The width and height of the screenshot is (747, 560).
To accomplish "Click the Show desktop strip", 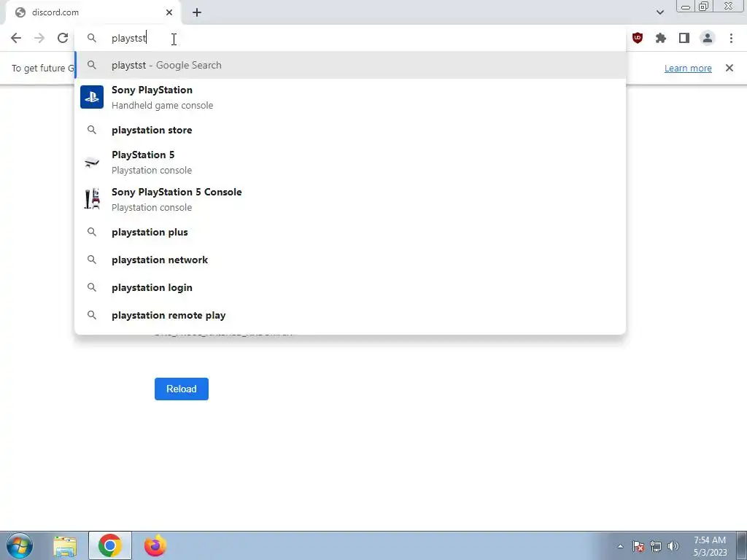I will pyautogui.click(x=742, y=545).
